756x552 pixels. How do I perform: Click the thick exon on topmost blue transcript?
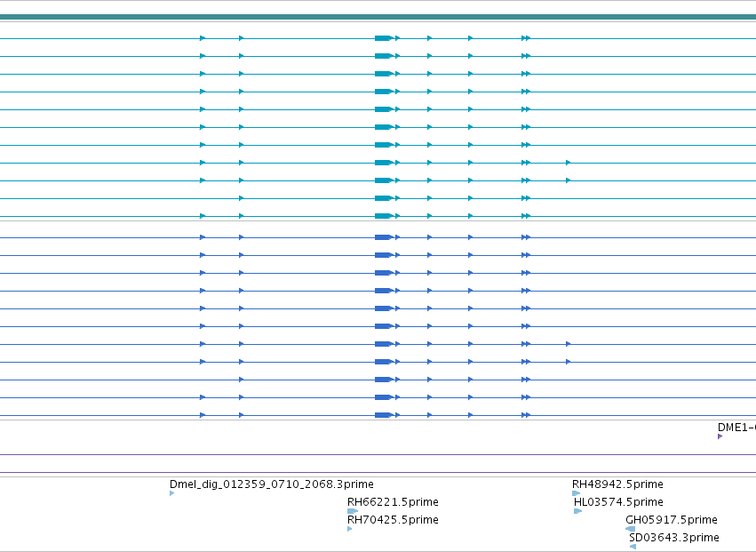tap(383, 237)
